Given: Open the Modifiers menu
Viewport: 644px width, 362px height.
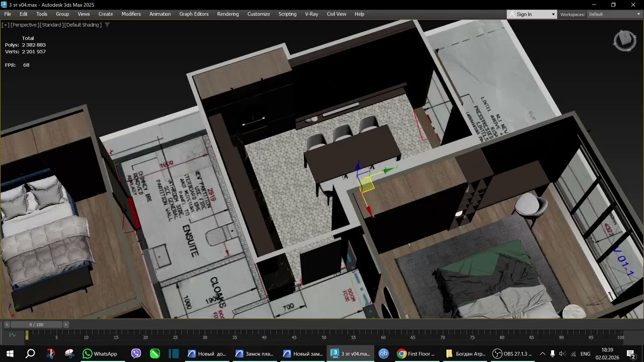Looking at the screenshot, I should [131, 14].
